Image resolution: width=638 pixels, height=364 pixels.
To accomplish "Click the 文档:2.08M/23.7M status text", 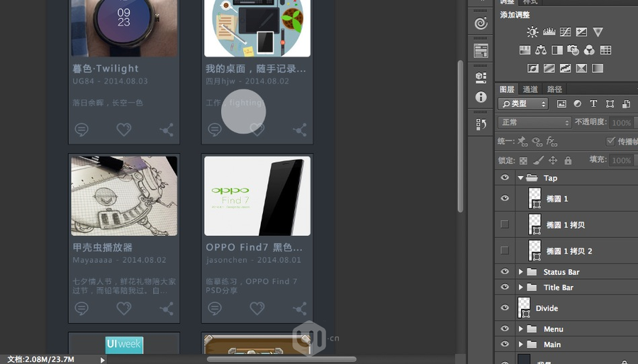I will click(40, 360).
